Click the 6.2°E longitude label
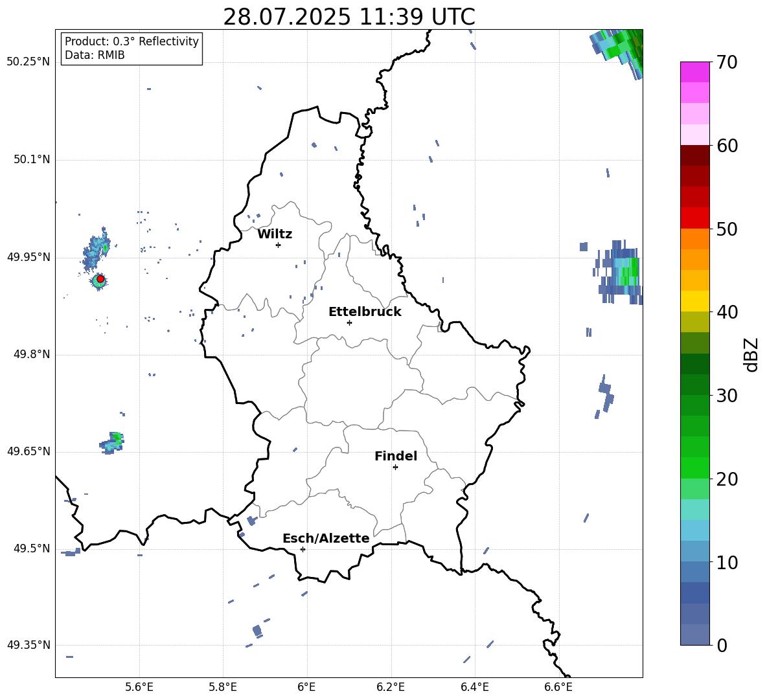Viewport: 767px width, 700px height. [391, 687]
